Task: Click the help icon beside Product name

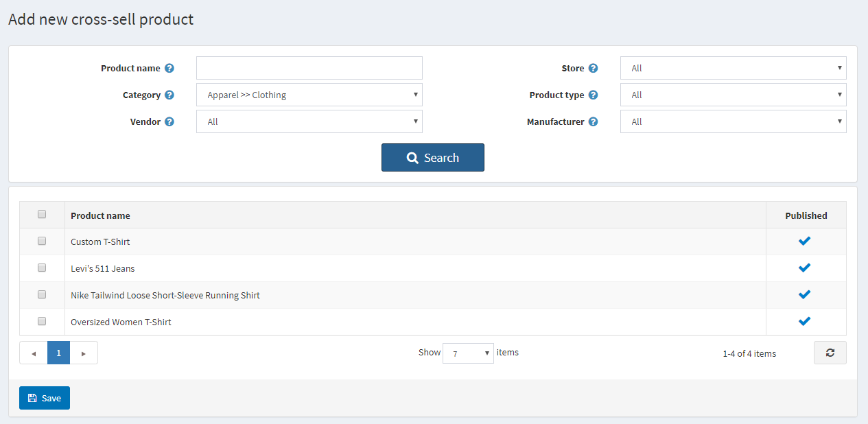Action: click(170, 68)
